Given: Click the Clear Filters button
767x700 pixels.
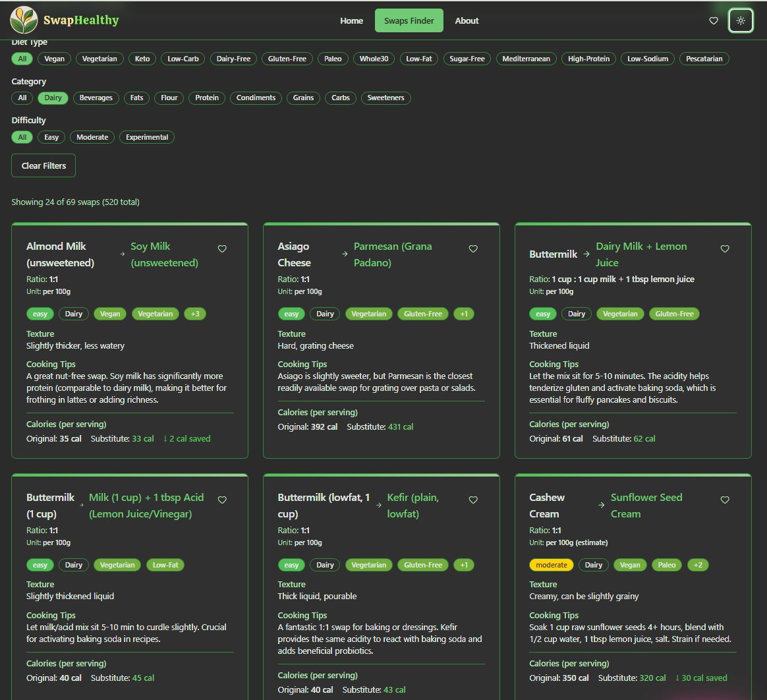Looking at the screenshot, I should [43, 166].
